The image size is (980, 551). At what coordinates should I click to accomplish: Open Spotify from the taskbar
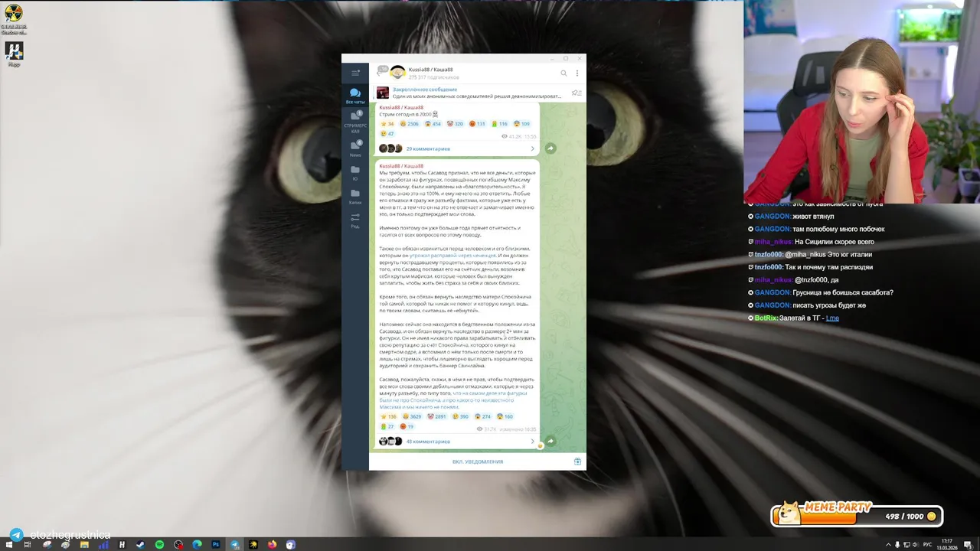click(x=159, y=545)
